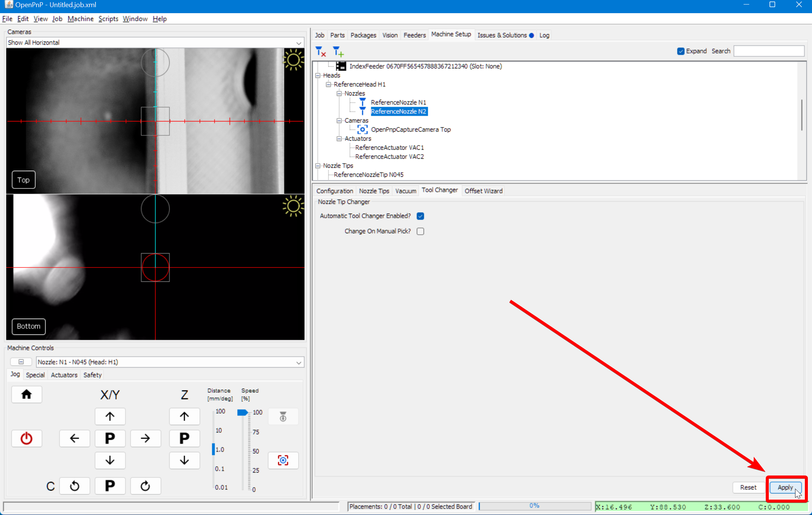Click the Reset button
The width and height of the screenshot is (812, 515).
pos(748,487)
